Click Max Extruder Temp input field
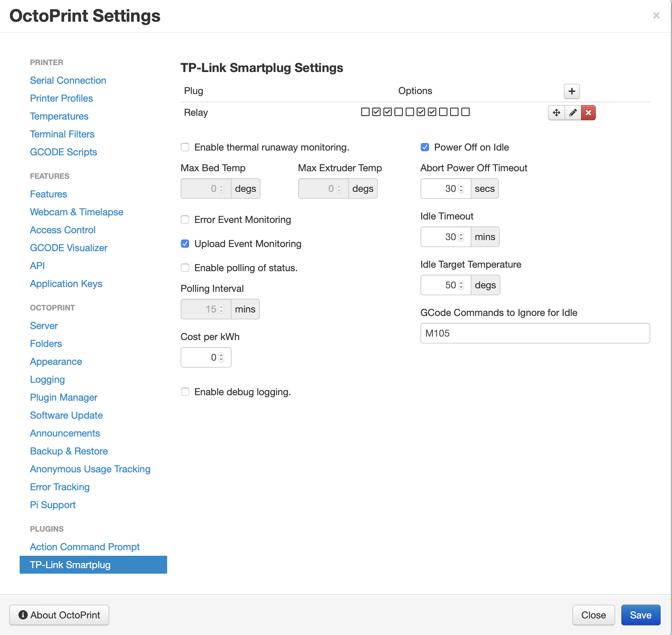 324,189
